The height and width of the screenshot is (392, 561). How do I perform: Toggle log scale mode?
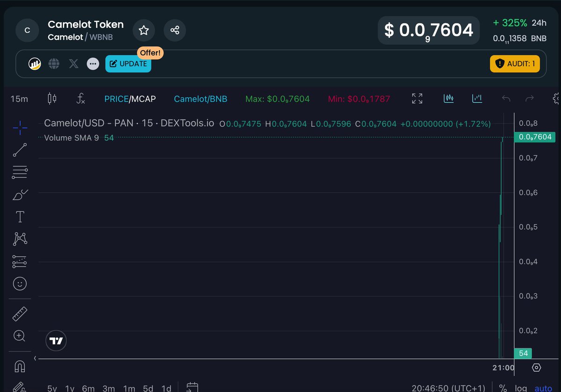521,388
